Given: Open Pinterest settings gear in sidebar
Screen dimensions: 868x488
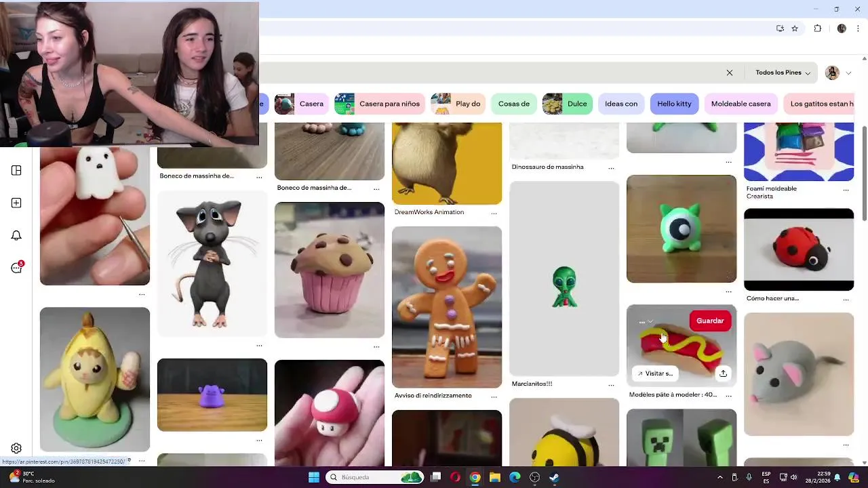Looking at the screenshot, I should [x=16, y=448].
